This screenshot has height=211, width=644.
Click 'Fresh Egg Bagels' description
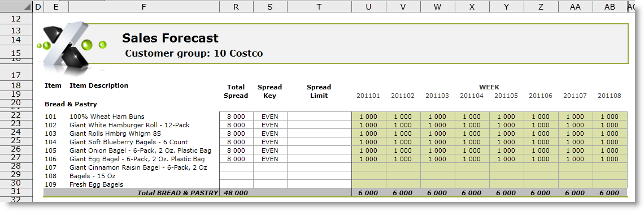pyautogui.click(x=96, y=184)
